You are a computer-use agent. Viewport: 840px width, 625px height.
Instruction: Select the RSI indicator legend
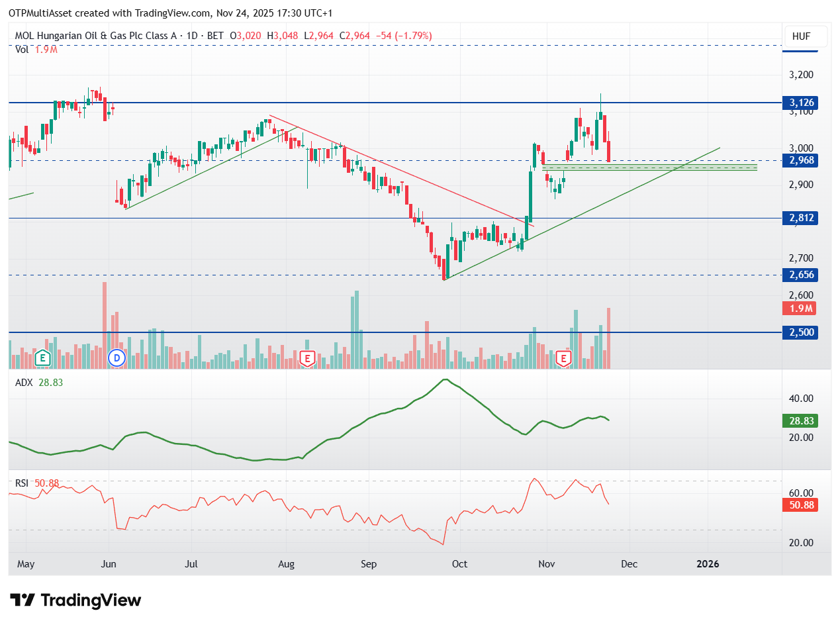[23, 483]
